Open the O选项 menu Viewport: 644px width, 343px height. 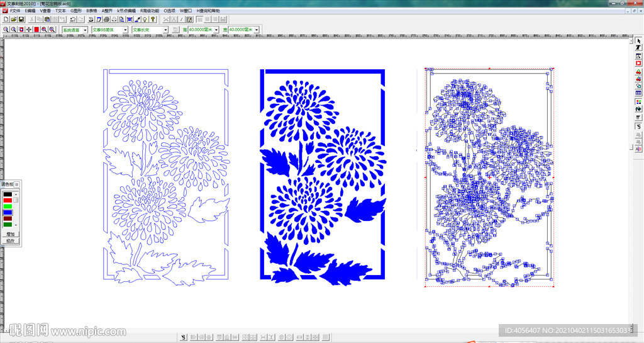(169, 11)
